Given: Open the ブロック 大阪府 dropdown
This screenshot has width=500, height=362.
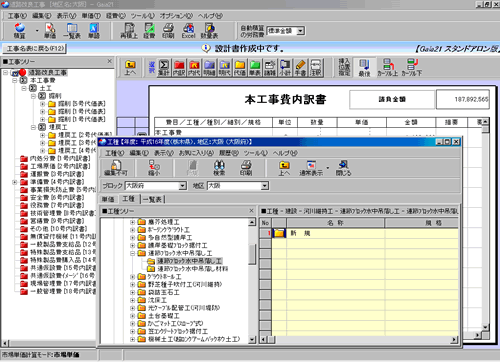Looking at the screenshot, I should (x=182, y=186).
